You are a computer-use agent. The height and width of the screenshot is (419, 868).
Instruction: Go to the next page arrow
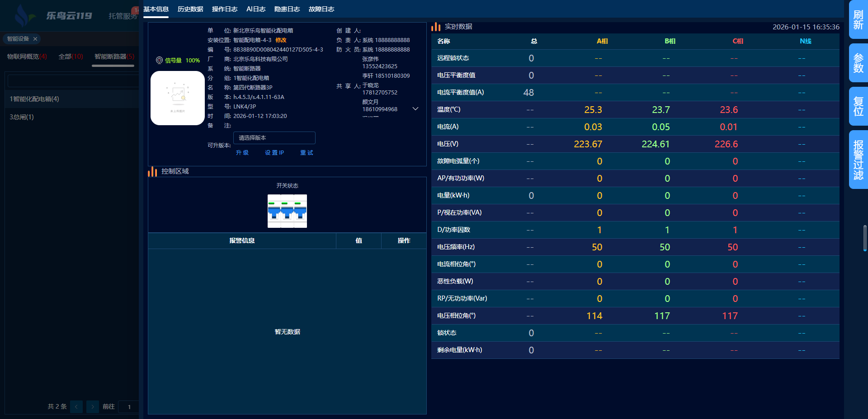pos(93,407)
